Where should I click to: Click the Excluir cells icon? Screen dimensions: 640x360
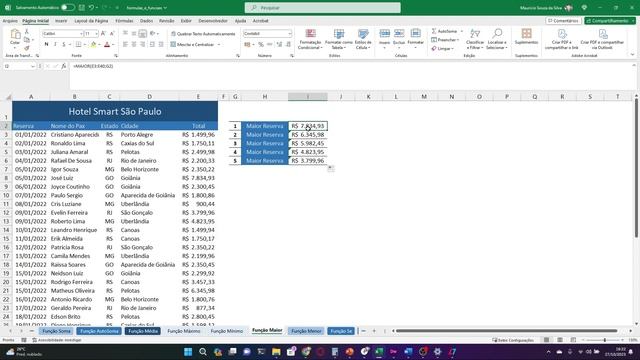click(399, 34)
